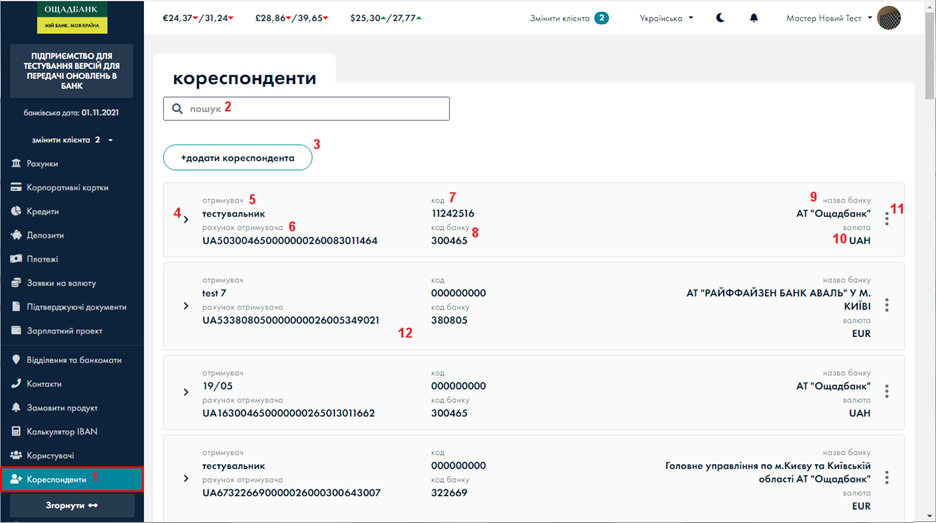Viewport: 936px width, 523px height.
Task: Go to Рахунки in sidebar
Action: (42, 163)
